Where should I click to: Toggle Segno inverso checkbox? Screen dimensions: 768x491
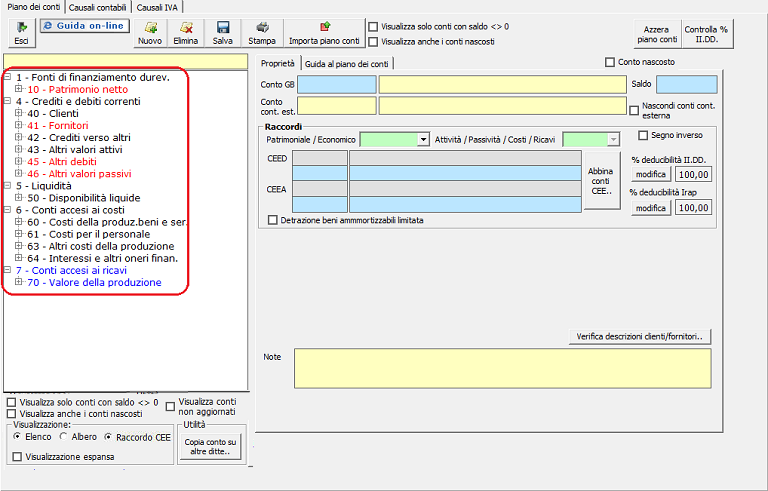644,135
